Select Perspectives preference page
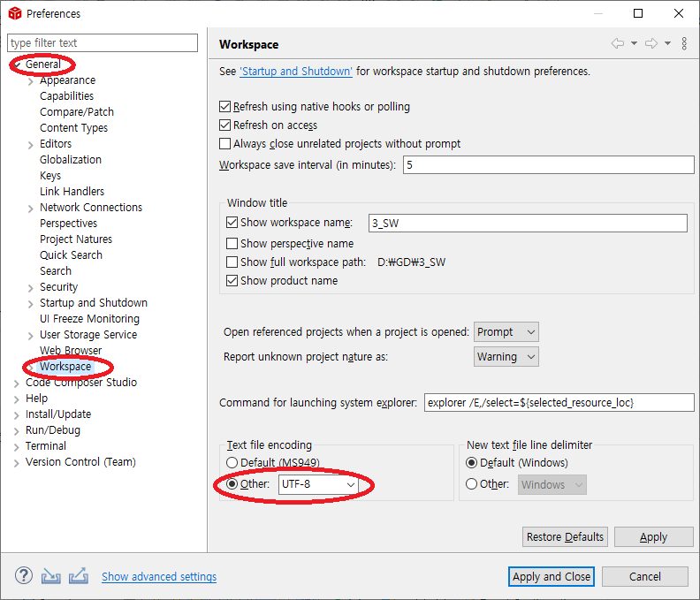700x600 pixels. coord(68,224)
